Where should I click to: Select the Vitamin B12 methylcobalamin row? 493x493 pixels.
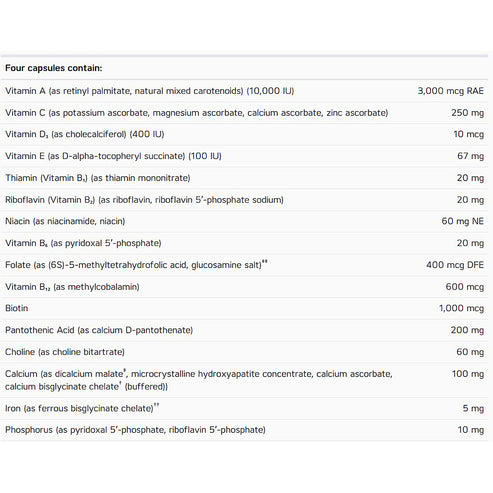tap(244, 287)
